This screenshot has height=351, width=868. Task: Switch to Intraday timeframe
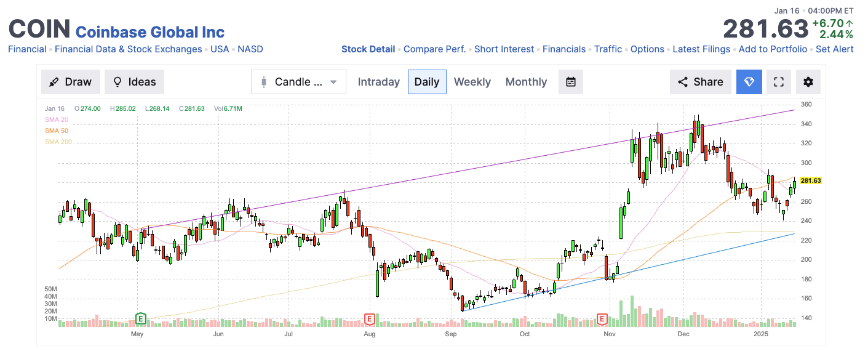pyautogui.click(x=379, y=82)
